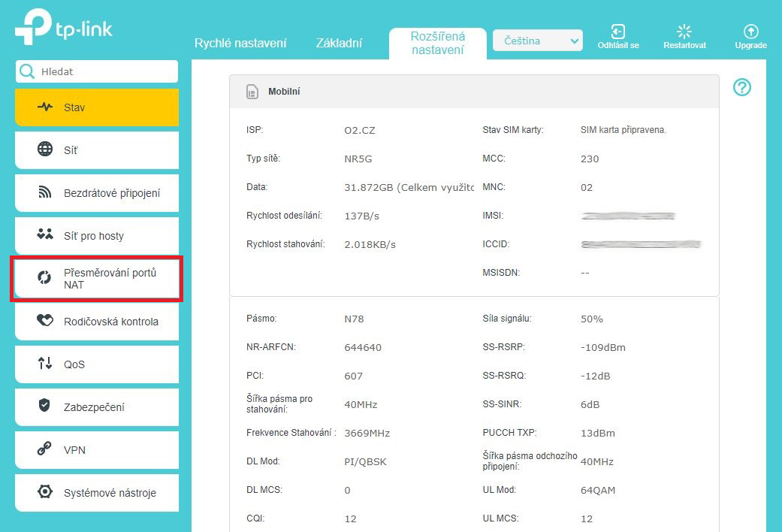Click the tp-link logo
The height and width of the screenshot is (532, 782).
[64, 27]
